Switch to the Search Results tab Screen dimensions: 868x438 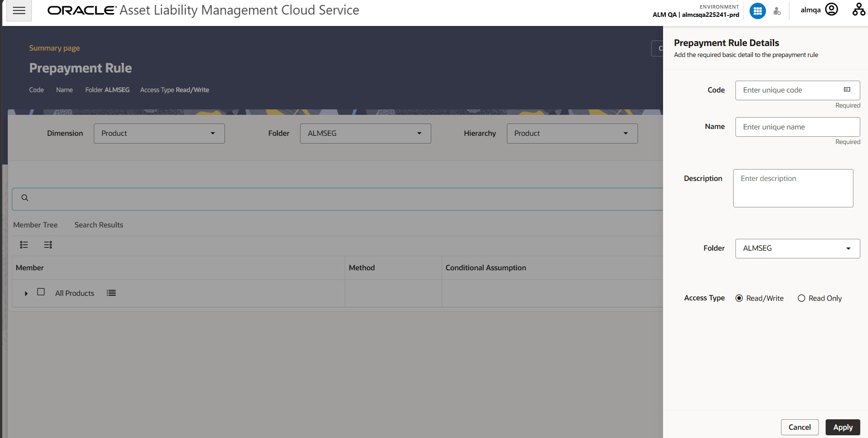click(x=99, y=225)
